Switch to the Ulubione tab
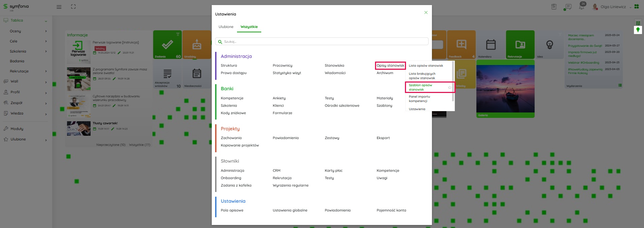This screenshot has width=644, height=228. 226,27
